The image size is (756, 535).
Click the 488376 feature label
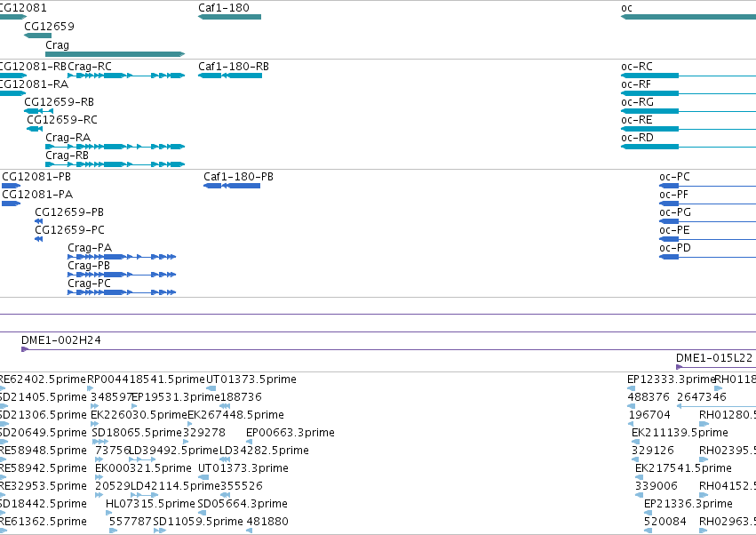point(649,397)
